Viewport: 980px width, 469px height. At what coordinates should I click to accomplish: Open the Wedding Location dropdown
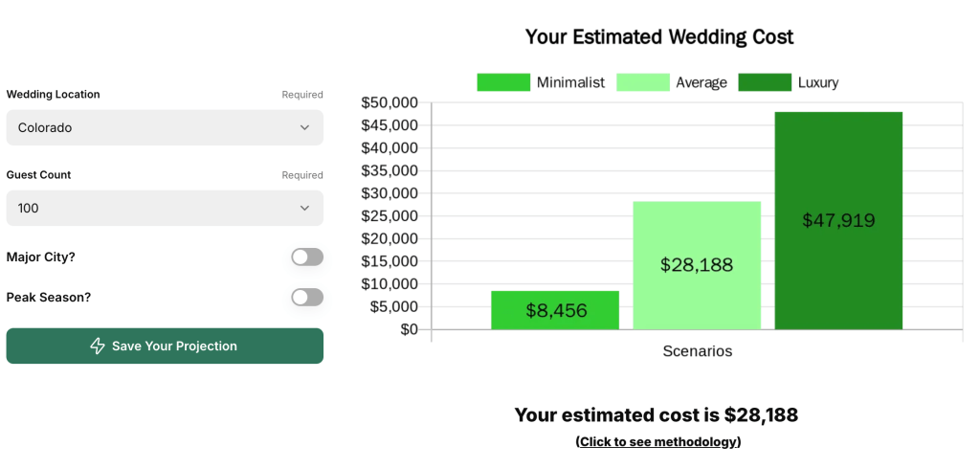coord(165,127)
